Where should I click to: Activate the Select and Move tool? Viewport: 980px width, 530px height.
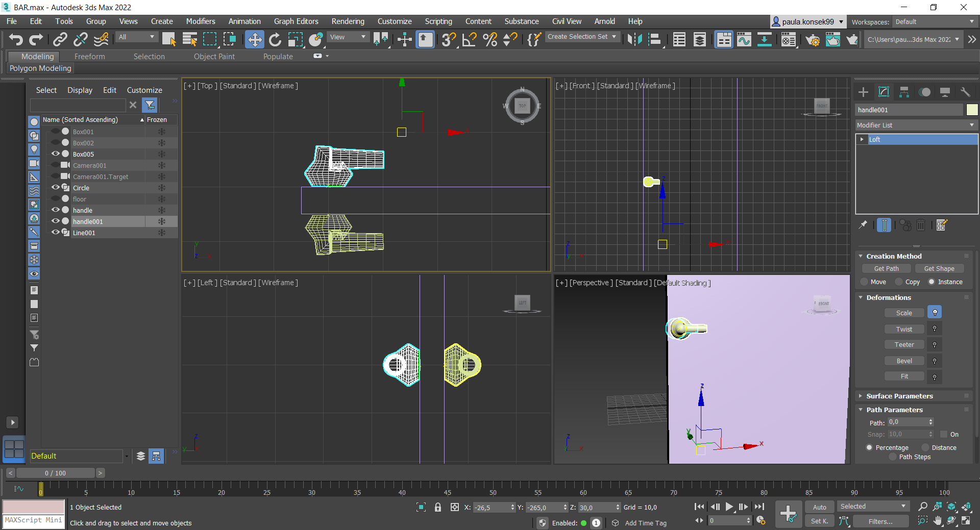click(254, 39)
